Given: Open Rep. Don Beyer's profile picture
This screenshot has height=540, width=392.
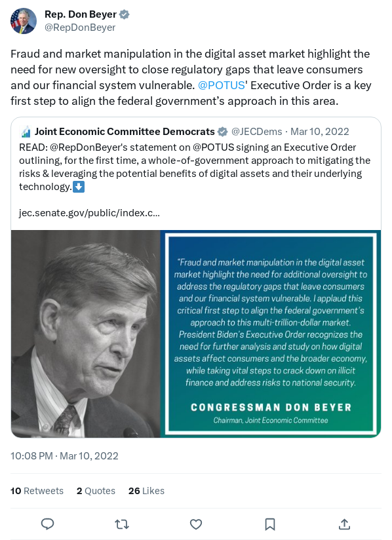Looking at the screenshot, I should coord(22,20).
